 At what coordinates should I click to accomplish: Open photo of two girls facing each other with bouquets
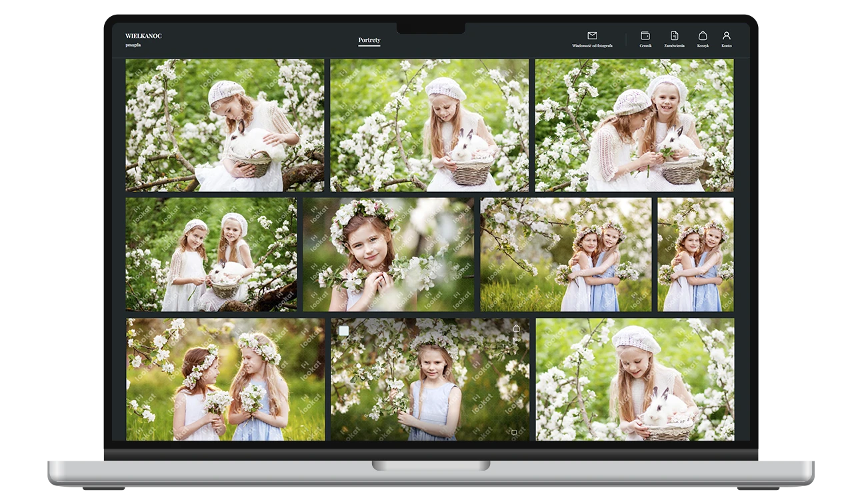[225, 379]
